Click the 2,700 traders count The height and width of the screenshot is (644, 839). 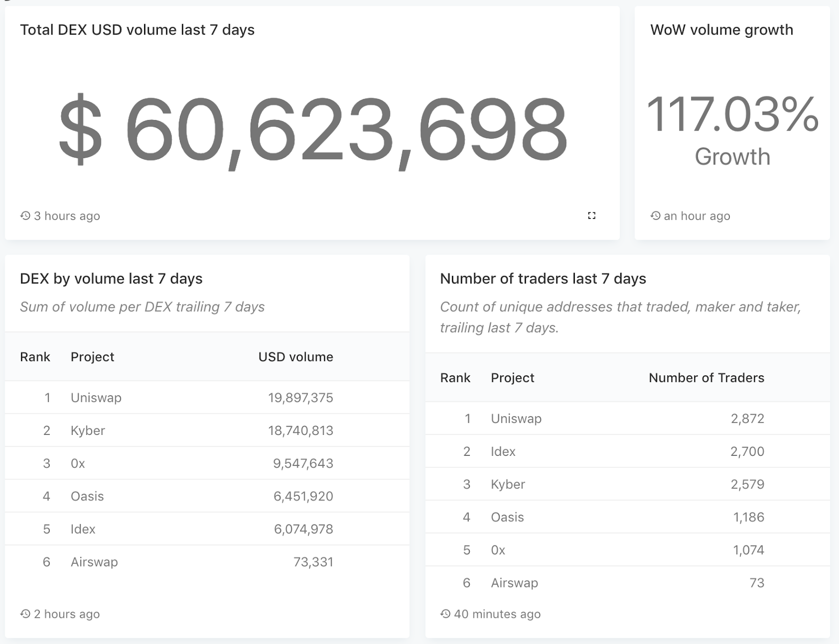click(x=747, y=451)
